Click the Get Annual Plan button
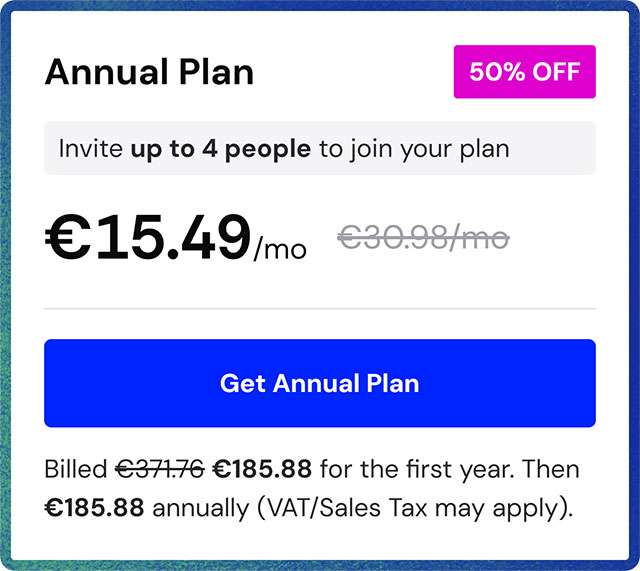This screenshot has height=571, width=640. pyautogui.click(x=319, y=383)
